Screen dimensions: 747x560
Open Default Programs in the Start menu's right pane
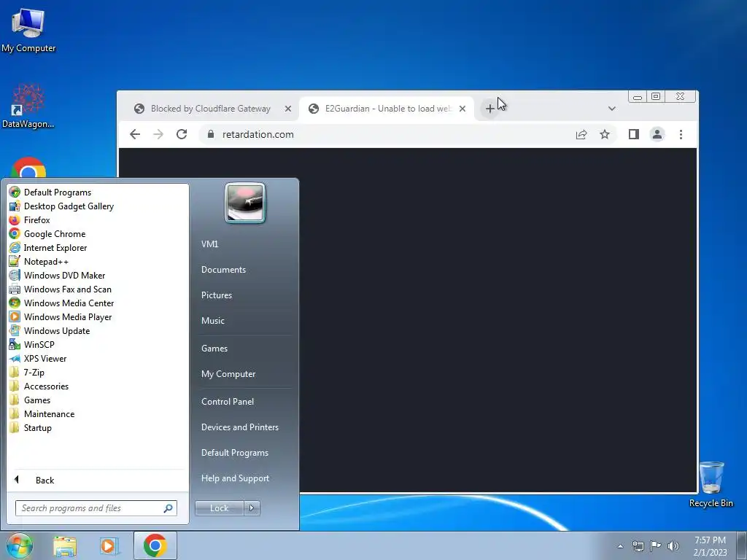[235, 453]
